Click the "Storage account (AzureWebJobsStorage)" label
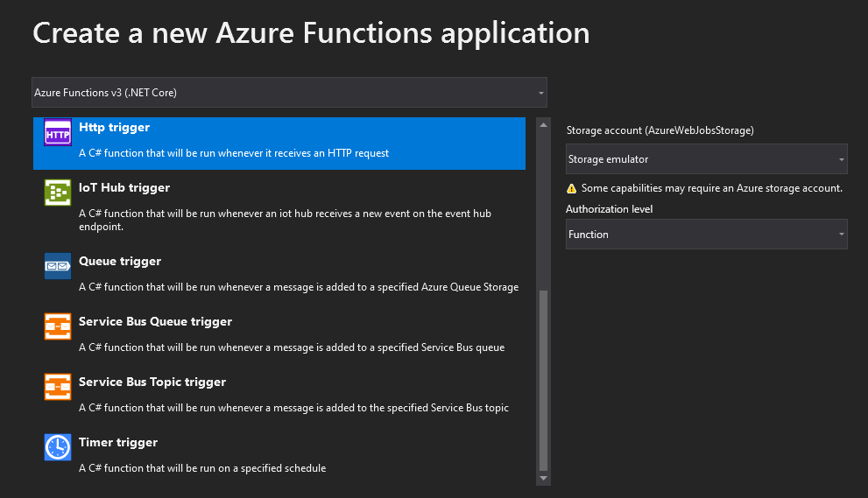Image resolution: width=868 pixels, height=498 pixels. pos(660,130)
